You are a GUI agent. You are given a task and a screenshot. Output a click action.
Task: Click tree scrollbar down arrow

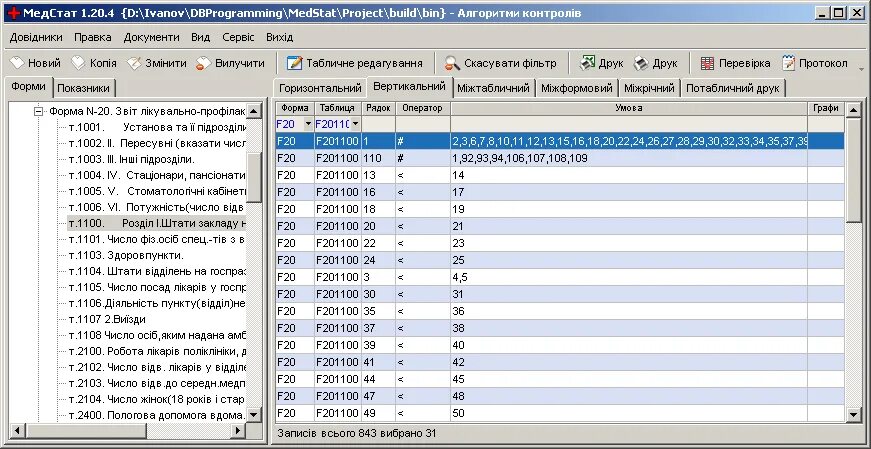click(x=254, y=415)
